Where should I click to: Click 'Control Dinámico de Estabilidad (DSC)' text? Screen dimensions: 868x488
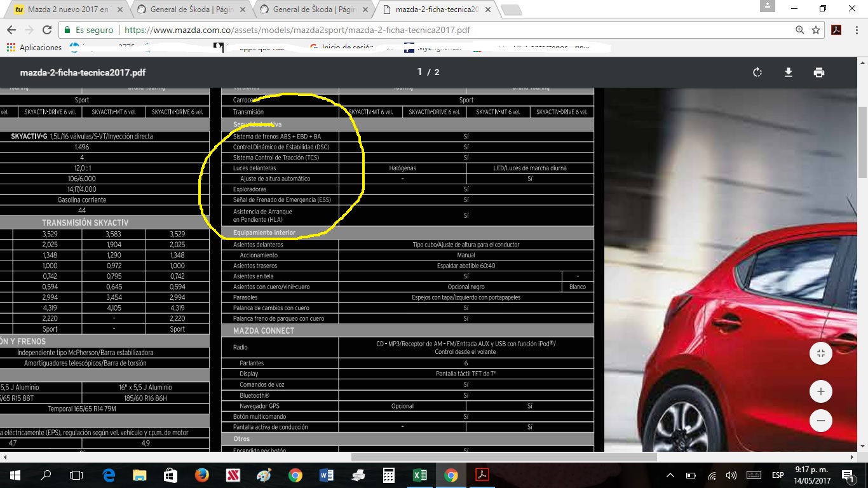pos(281,147)
